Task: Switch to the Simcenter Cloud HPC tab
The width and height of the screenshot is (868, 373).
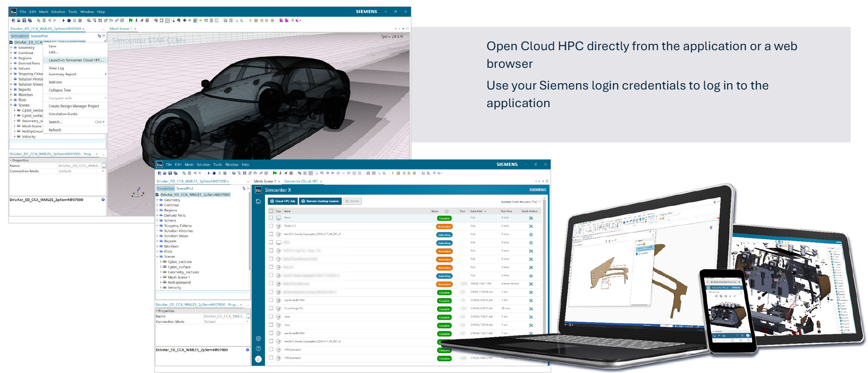Action: click(x=301, y=181)
